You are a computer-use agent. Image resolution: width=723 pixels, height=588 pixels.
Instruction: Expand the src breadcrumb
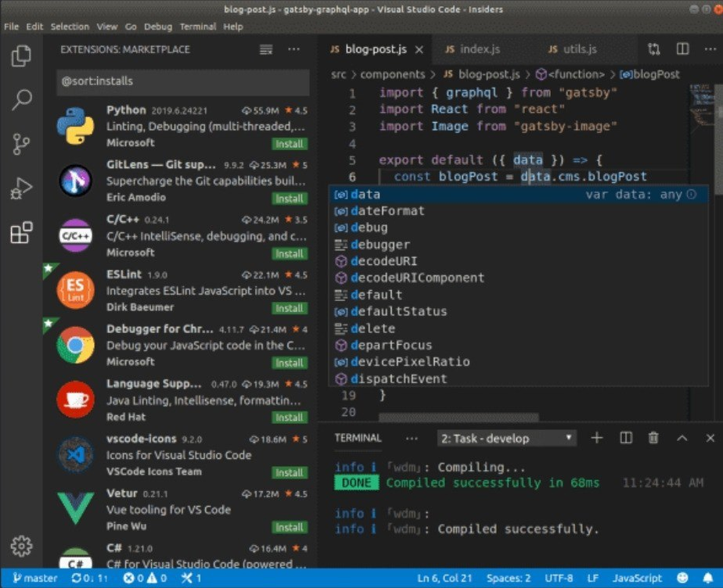339,74
